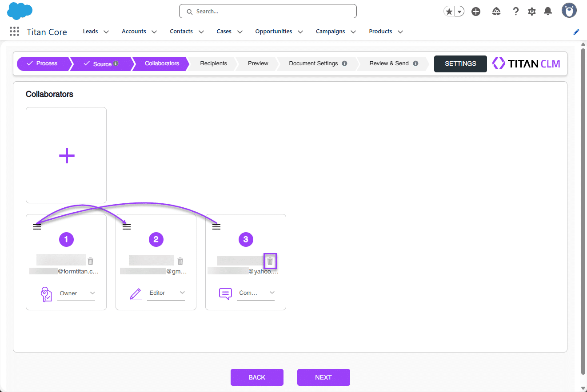Click the Setup gear icon

[531, 11]
